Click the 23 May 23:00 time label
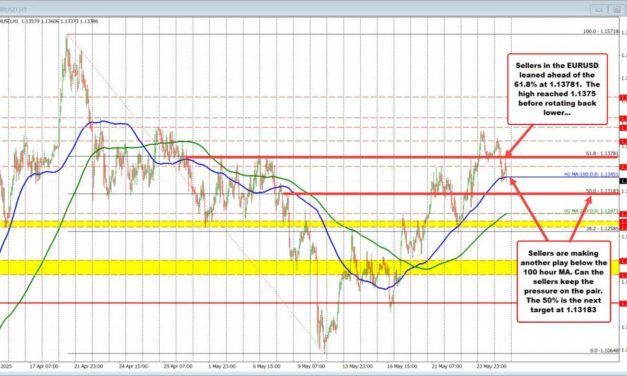627x376 pixels. coord(492,366)
